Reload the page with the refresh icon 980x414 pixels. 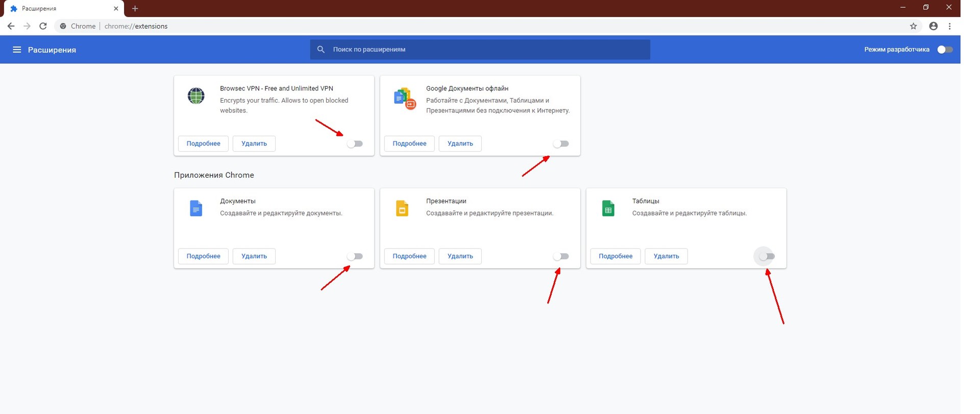pyautogui.click(x=43, y=26)
